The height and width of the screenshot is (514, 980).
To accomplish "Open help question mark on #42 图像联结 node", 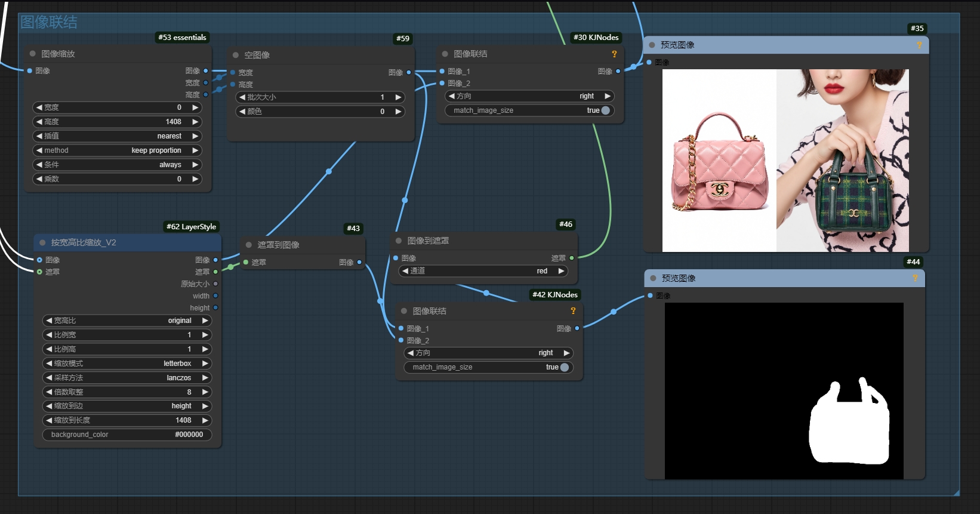I will point(573,311).
